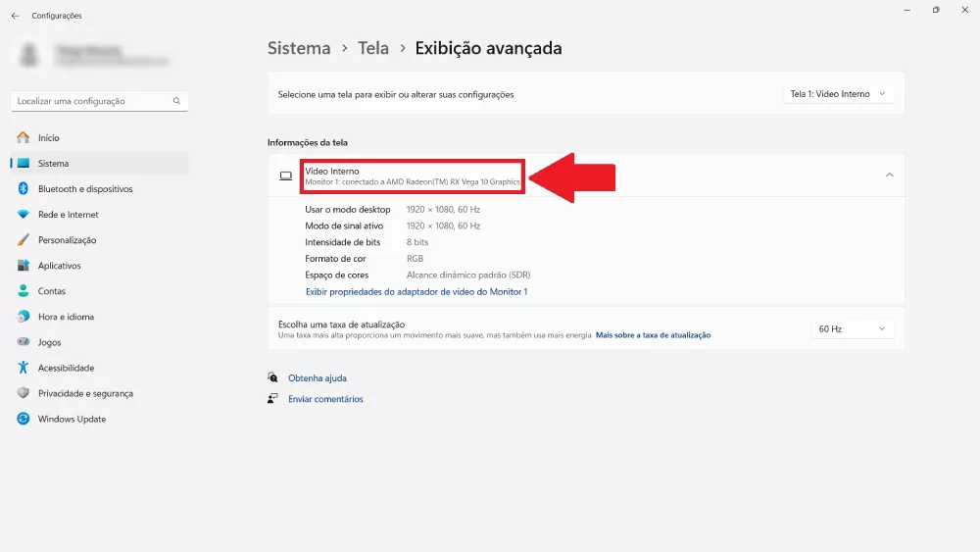Open the Tela 1: Vídeo Interno dropdown

tap(839, 94)
